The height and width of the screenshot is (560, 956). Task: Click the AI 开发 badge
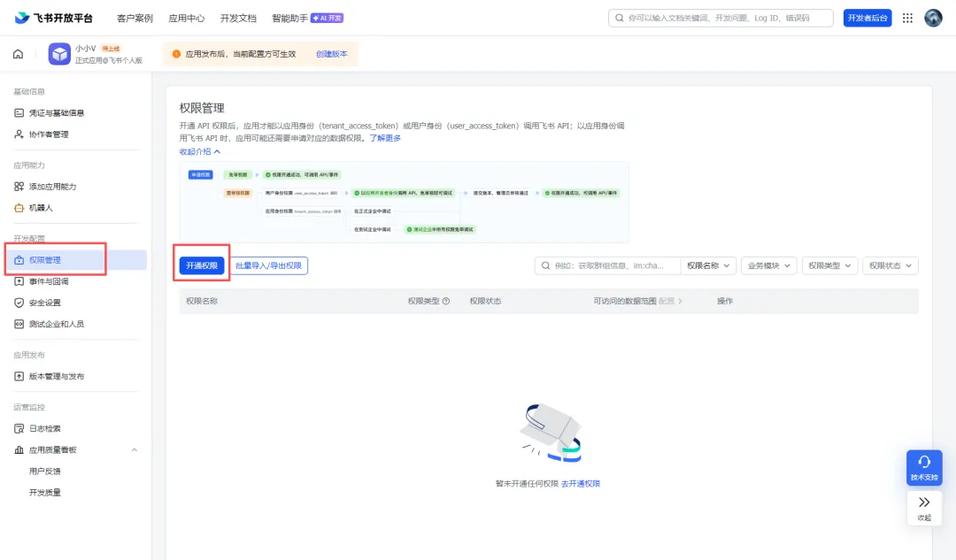[328, 19]
